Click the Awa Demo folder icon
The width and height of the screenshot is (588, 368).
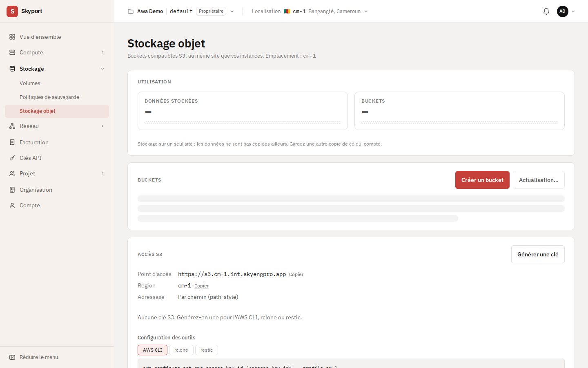[131, 11]
